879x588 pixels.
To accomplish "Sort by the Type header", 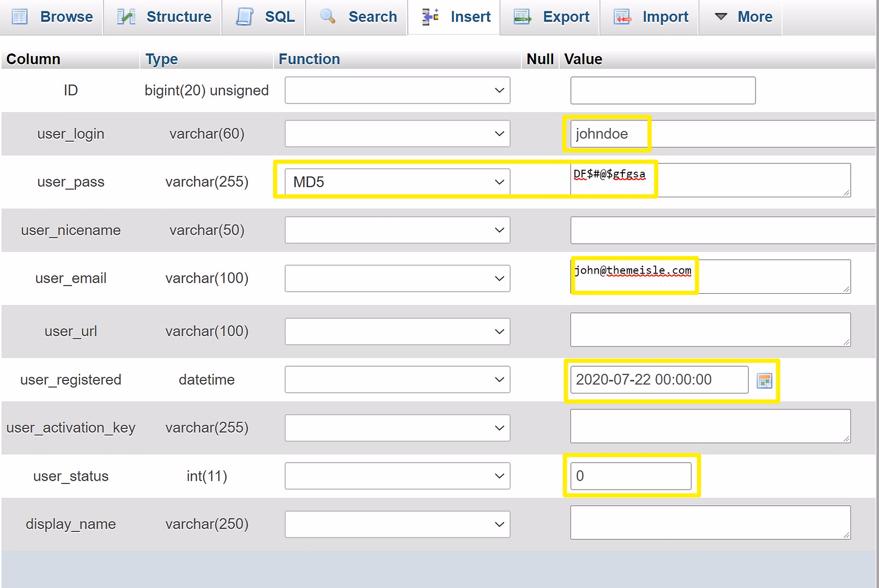I will coord(161,59).
